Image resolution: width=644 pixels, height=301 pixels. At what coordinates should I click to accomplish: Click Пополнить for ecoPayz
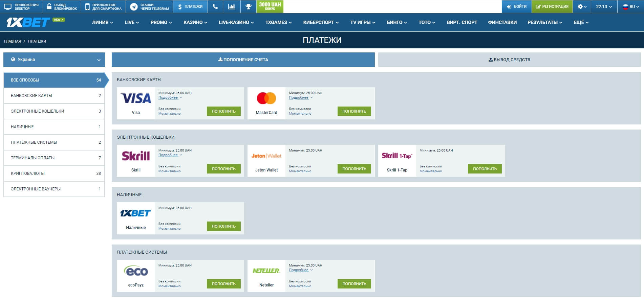click(x=223, y=284)
